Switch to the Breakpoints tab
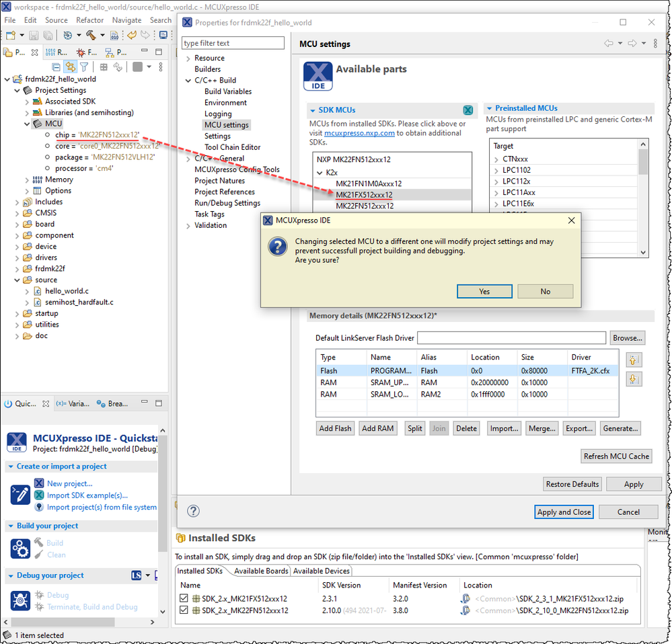Image resolution: width=672 pixels, height=644 pixels. point(112,403)
